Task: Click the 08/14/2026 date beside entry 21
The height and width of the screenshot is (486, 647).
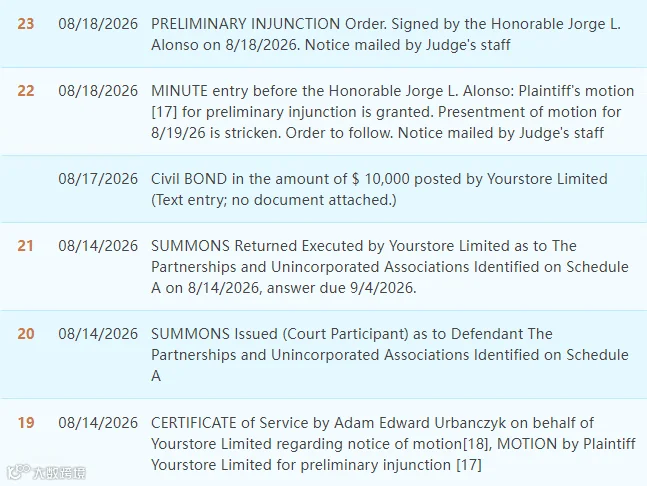Action: click(98, 246)
